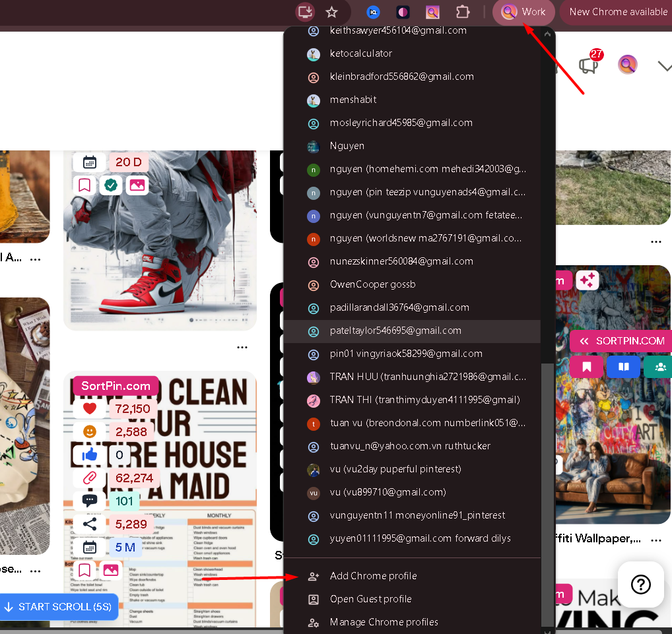672x634 pixels.
Task: Click Open Guest profile
Action: (412, 599)
